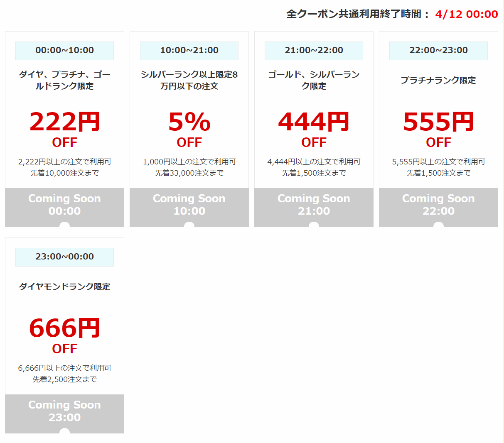
Task: Select the 10:00~21:00 time slot label
Action: [x=189, y=51]
